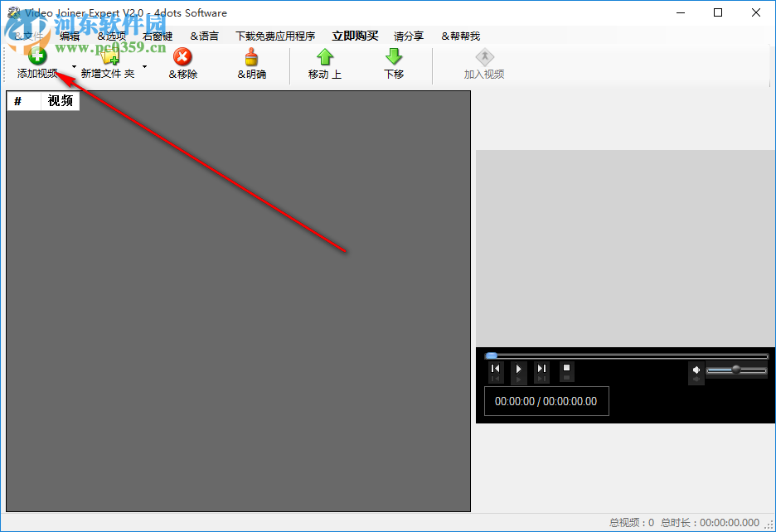Image resolution: width=776 pixels, height=532 pixels.
Task: Click the 视频 column header of the list
Action: (x=59, y=100)
